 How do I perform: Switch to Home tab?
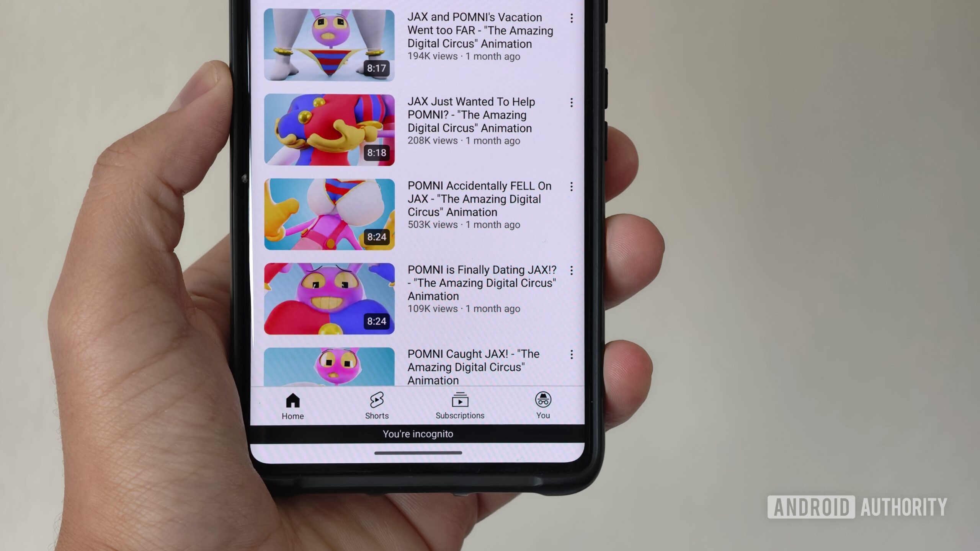click(293, 405)
